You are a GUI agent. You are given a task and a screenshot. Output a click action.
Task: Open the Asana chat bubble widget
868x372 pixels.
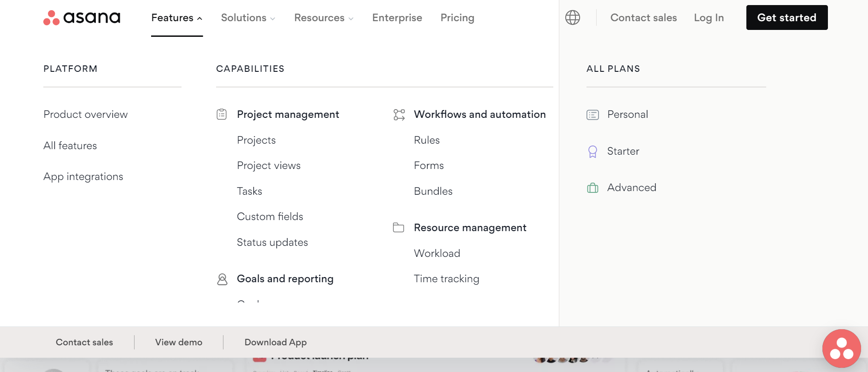click(x=841, y=349)
